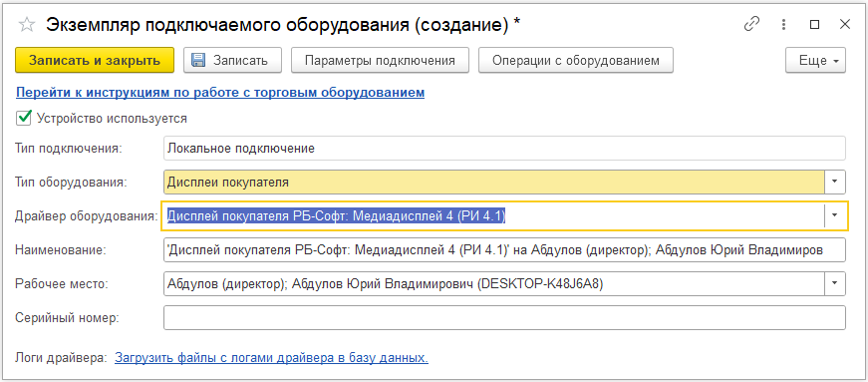Maximize the equipment instance window

click(814, 24)
